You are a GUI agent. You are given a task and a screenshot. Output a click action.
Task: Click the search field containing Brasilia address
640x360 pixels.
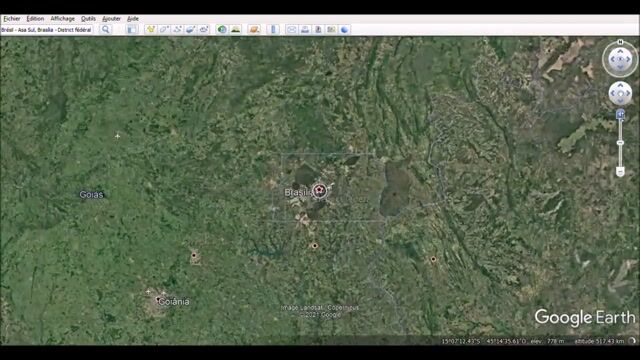[x=47, y=30]
